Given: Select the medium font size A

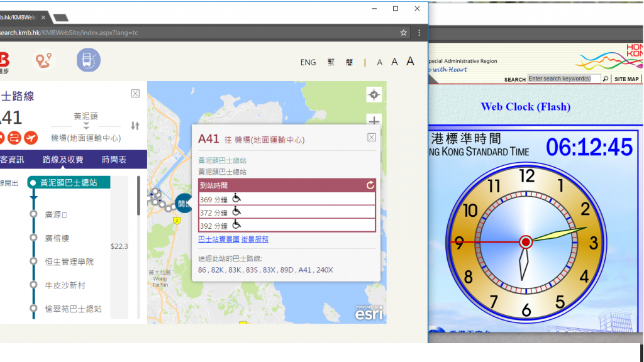Looking at the screenshot, I should (394, 62).
